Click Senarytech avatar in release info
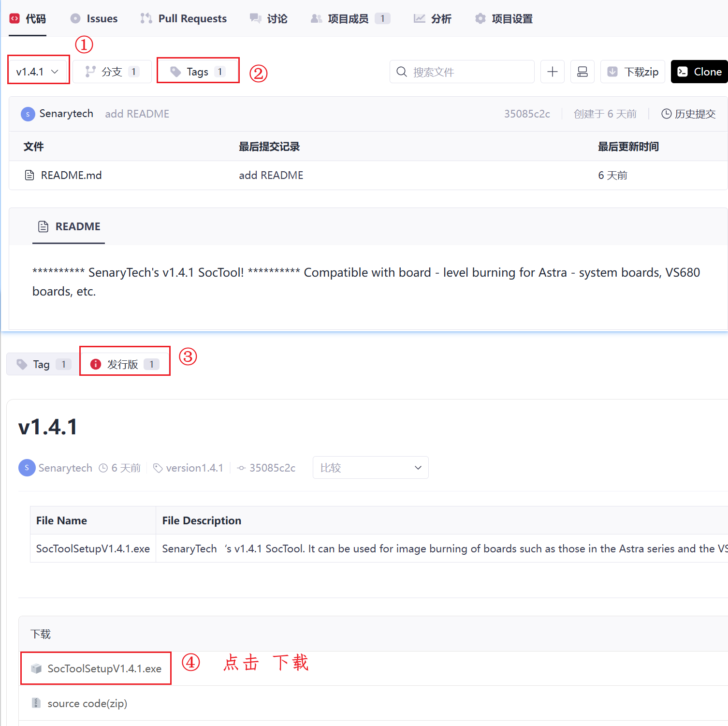This screenshot has width=728, height=726. [27, 468]
